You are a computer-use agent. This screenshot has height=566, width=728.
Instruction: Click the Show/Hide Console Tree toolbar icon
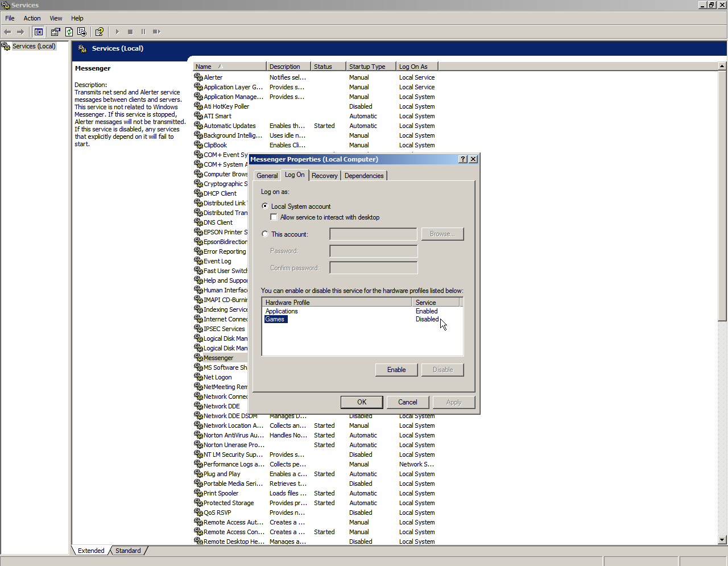tap(39, 32)
